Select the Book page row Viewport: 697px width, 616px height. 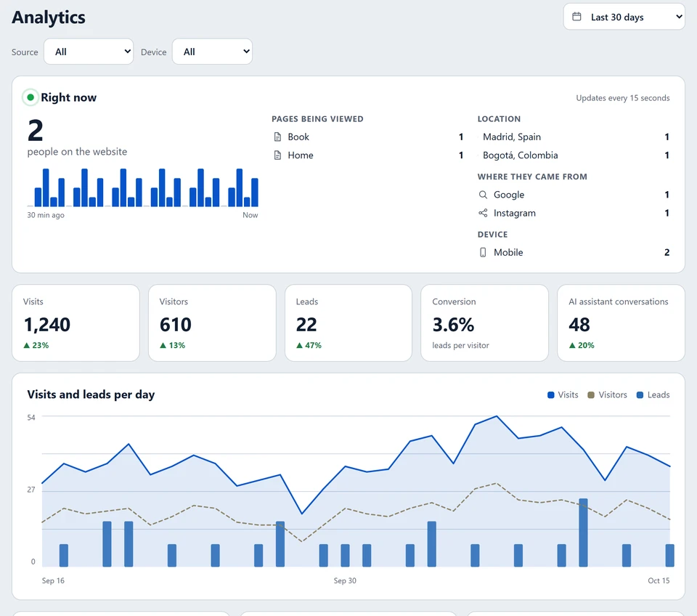(x=368, y=137)
